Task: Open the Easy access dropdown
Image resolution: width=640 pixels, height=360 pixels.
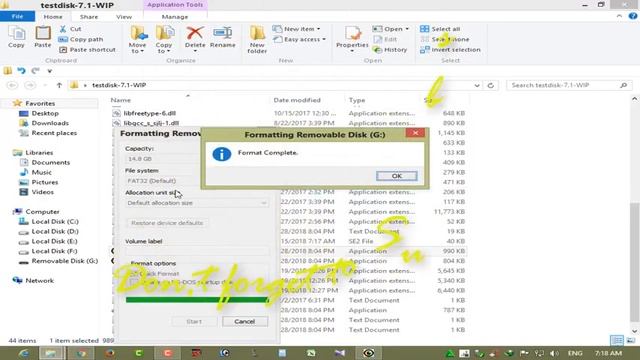Action: pos(300,39)
